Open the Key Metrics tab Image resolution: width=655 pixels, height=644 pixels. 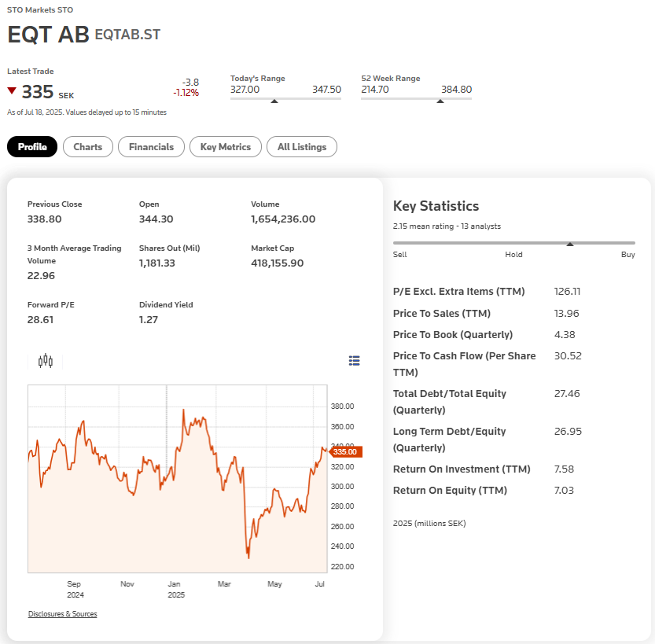point(226,146)
